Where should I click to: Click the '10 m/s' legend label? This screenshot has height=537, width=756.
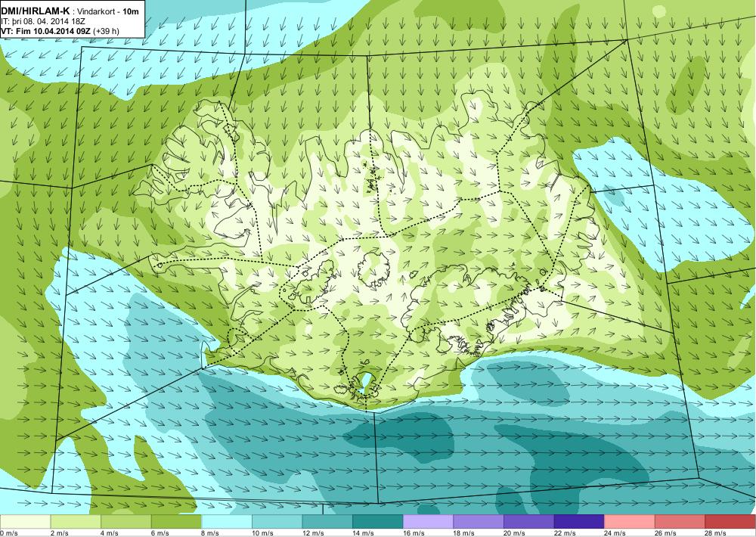(x=263, y=533)
